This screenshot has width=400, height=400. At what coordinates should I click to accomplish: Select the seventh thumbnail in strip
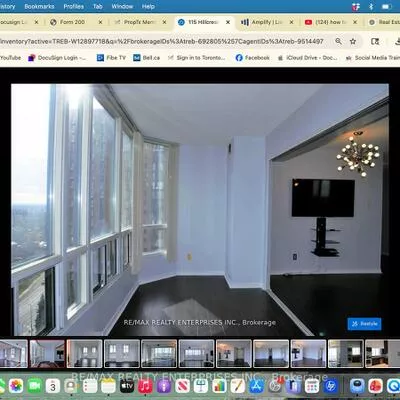(234, 354)
